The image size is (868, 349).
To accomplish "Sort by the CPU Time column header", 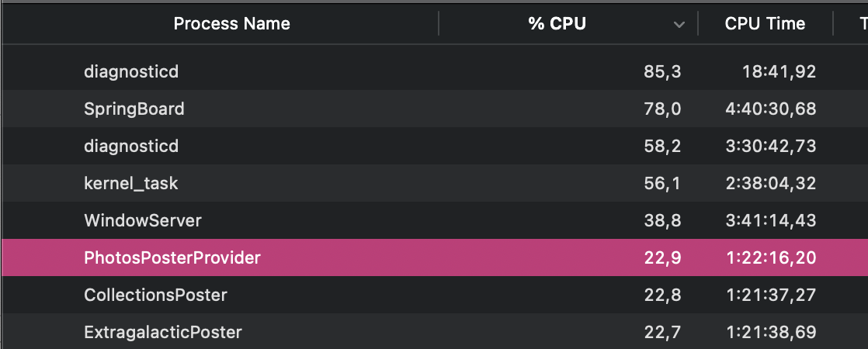I will [x=765, y=23].
